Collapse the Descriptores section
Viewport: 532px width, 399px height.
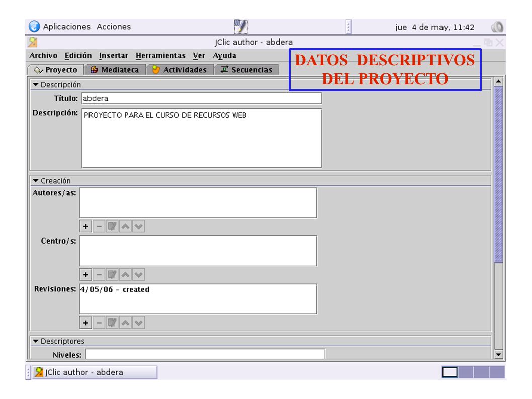coord(36,341)
